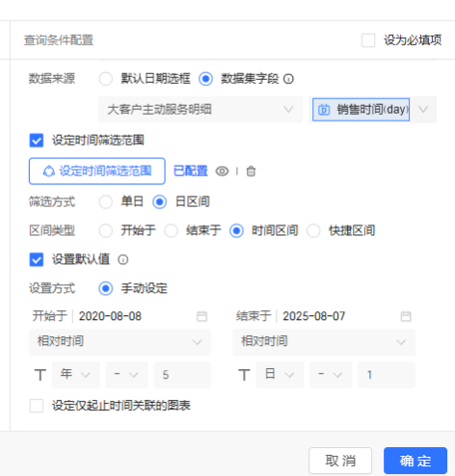Screen dimensions: 455x476
Task: Confirm with the 确定 button
Action: 415,461
